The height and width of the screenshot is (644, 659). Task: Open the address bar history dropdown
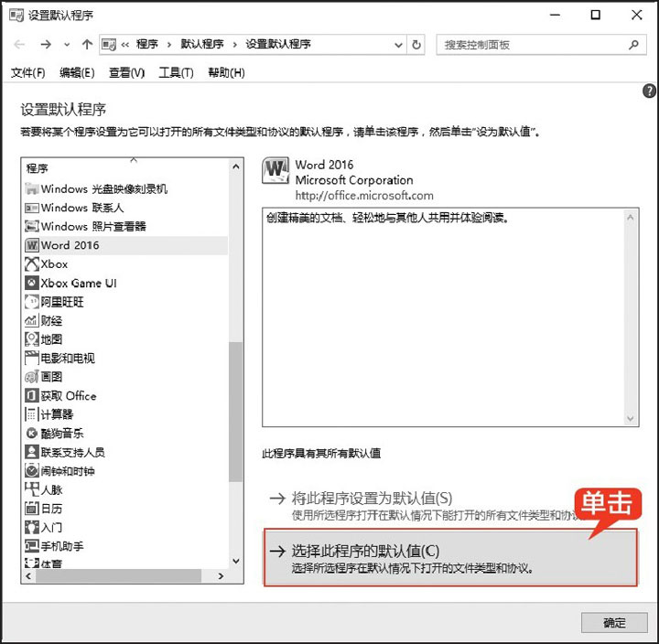click(397, 45)
